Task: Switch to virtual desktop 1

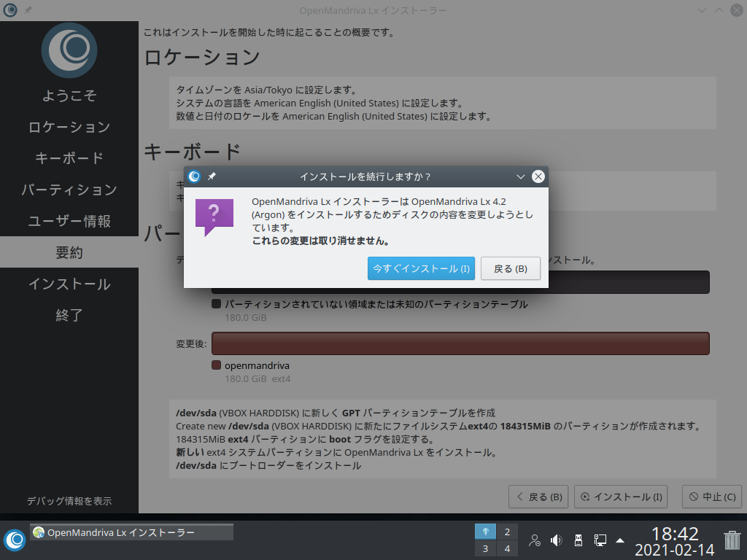Action: pos(485,532)
